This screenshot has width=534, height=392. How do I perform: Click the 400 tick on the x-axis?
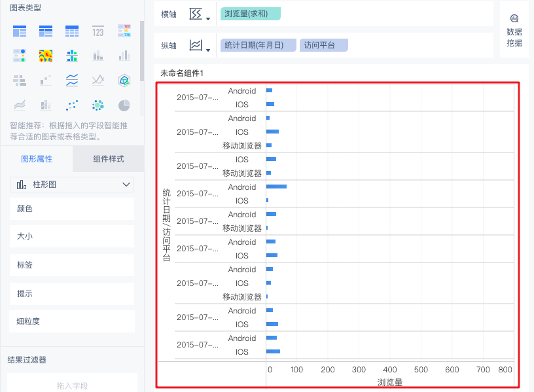[x=389, y=370]
